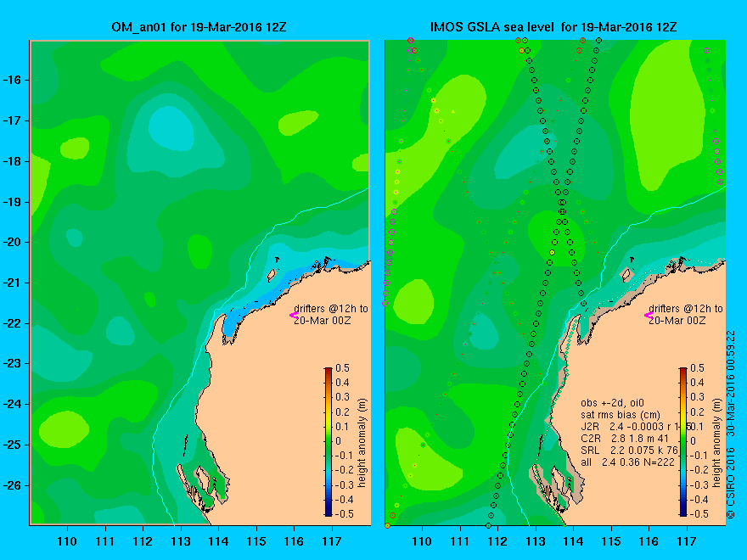
Task: Click the 112 longitude label under the IMOS GSLA panel
Action: 497,541
